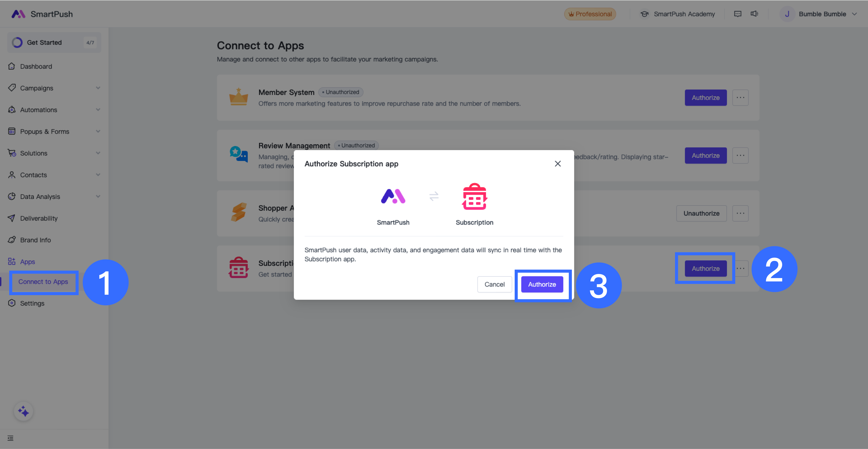Go to Dashboard in sidebar
The width and height of the screenshot is (868, 449).
coord(36,66)
